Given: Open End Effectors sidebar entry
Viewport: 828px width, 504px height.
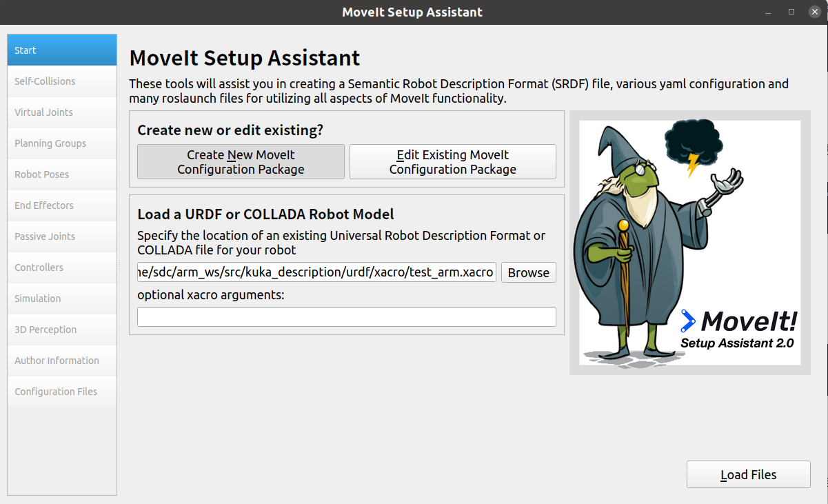Looking at the screenshot, I should pos(62,205).
